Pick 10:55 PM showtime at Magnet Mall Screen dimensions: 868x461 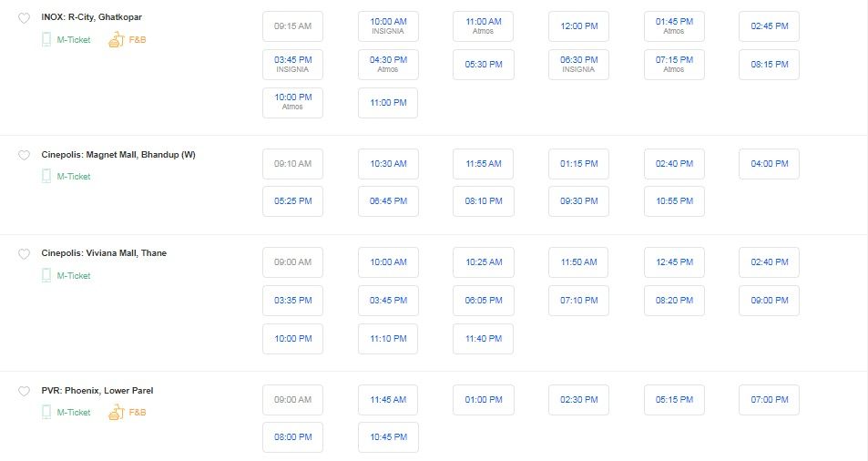click(x=674, y=201)
